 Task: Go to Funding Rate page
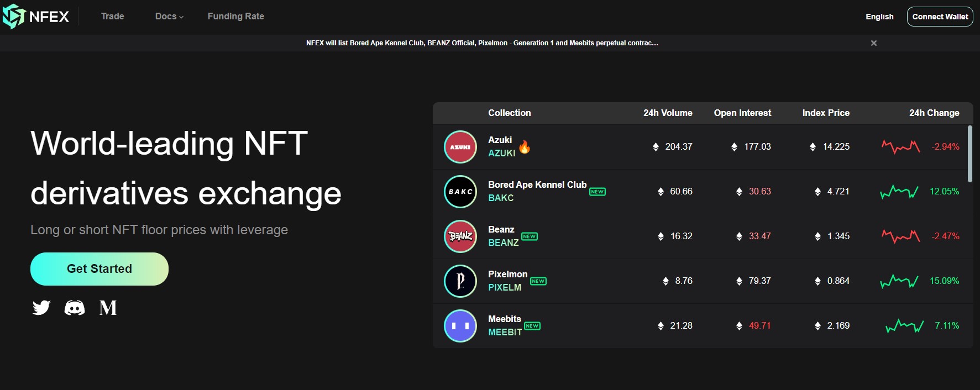(236, 17)
